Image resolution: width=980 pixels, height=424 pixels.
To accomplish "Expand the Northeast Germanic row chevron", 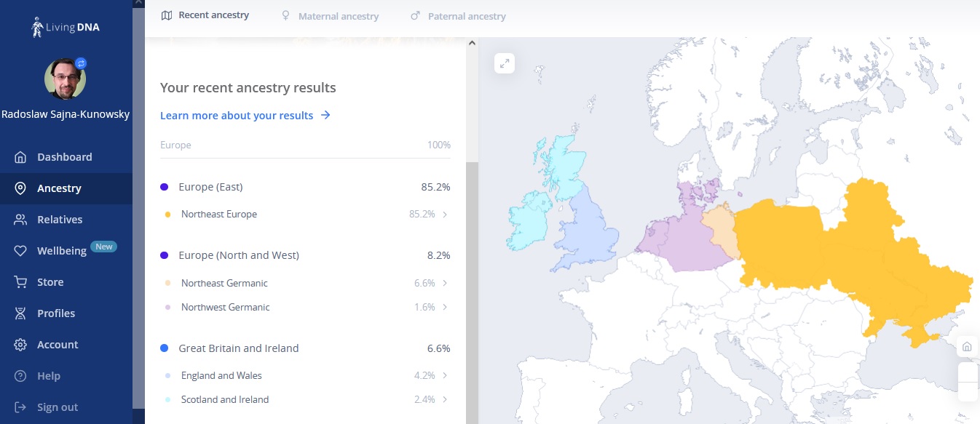I will click(445, 283).
